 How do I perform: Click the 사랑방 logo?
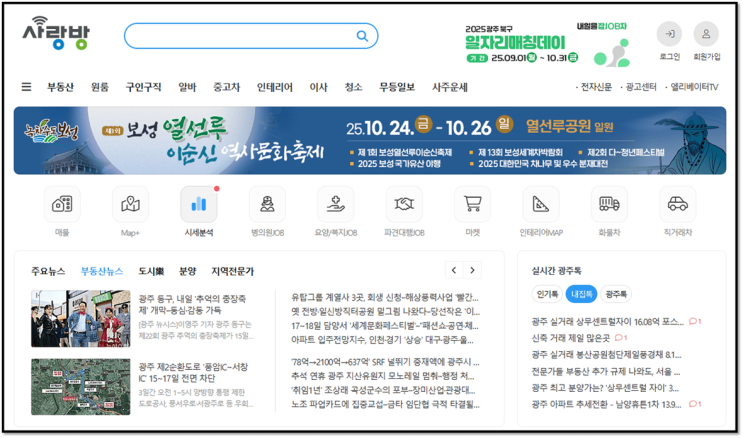point(55,33)
